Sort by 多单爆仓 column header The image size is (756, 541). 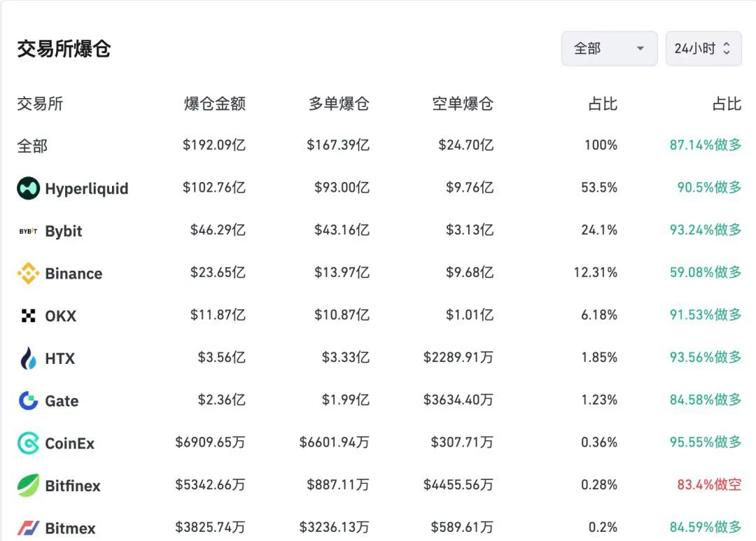(x=339, y=104)
